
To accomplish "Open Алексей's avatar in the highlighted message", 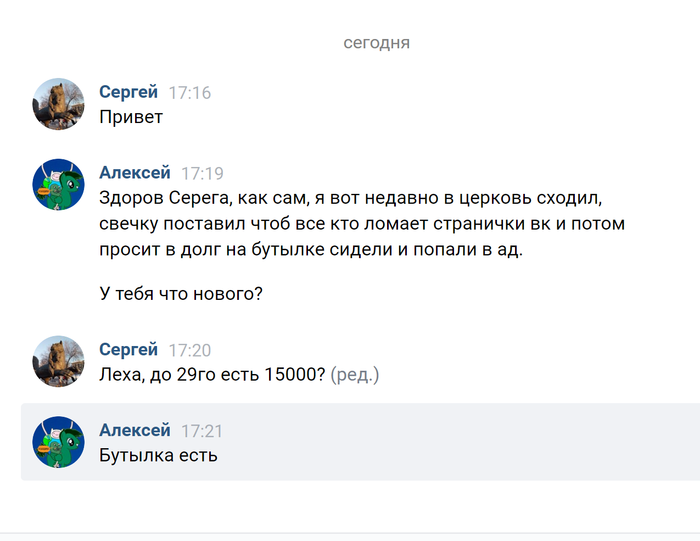I will (58, 442).
